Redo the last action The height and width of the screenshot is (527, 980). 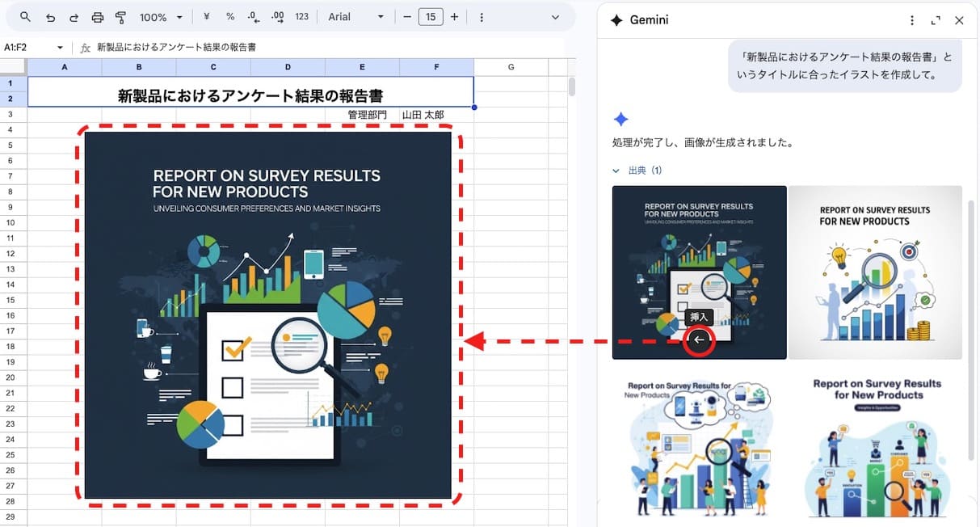tap(74, 17)
